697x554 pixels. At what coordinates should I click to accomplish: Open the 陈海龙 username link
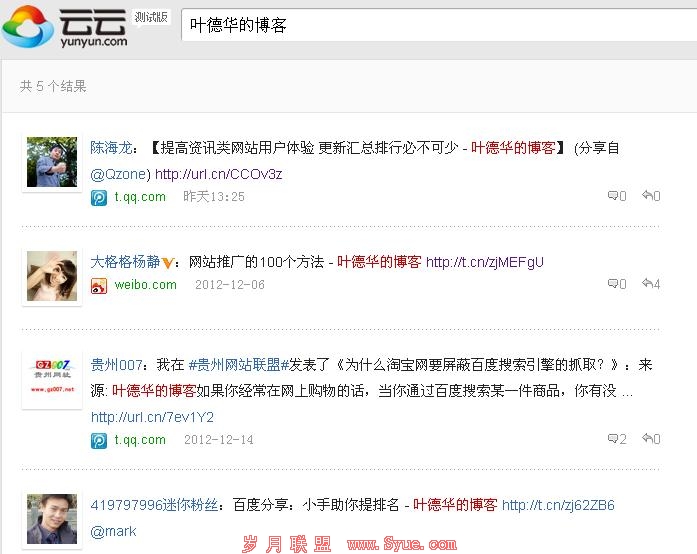(112, 148)
